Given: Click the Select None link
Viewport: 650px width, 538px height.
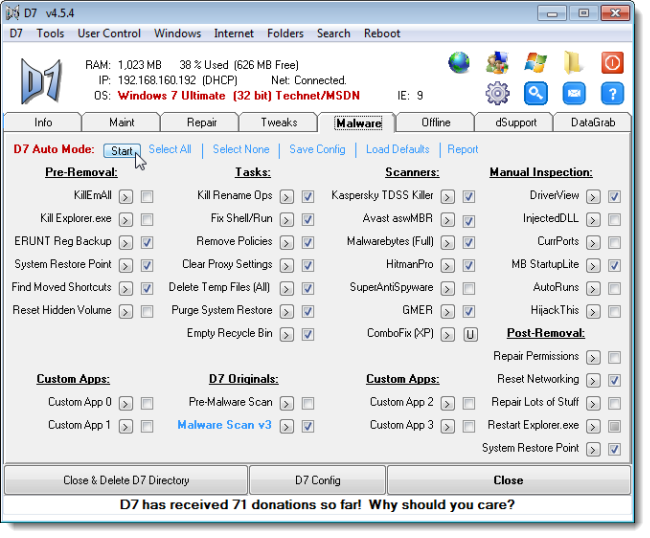Looking at the screenshot, I should coord(241,149).
